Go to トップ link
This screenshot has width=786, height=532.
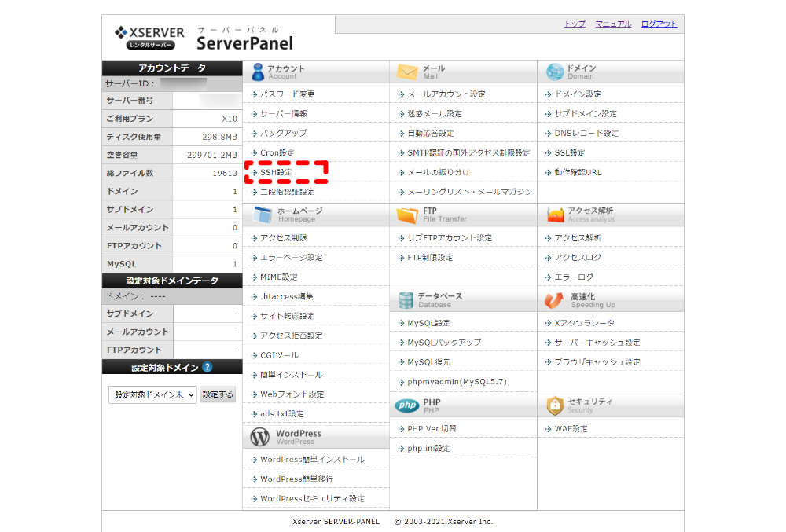pos(575,24)
